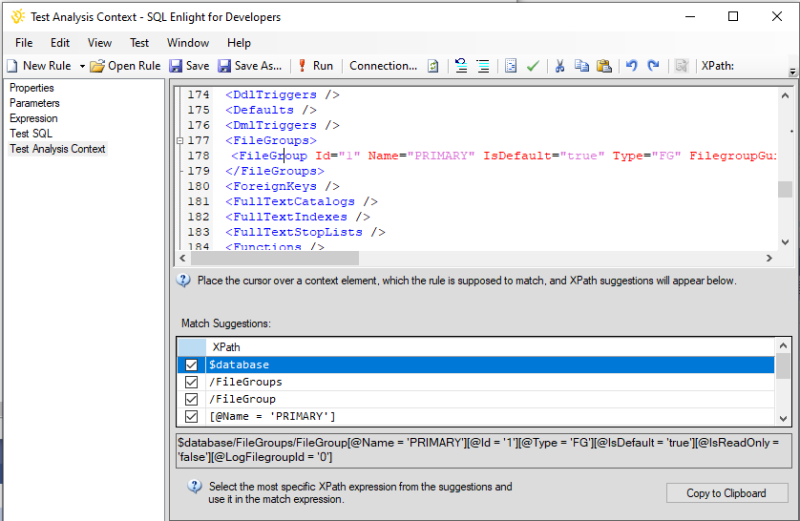Click the code editor vertical scrollbar thumb

[785, 189]
